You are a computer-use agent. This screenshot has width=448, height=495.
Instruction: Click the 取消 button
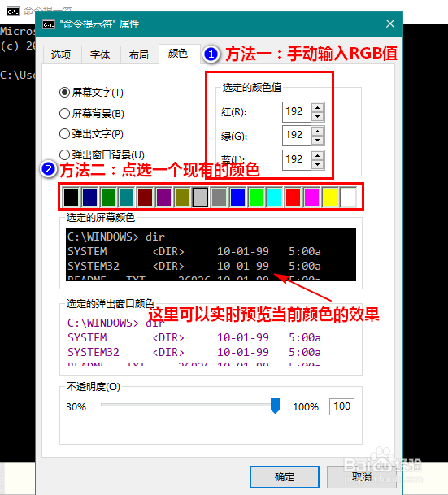click(x=362, y=476)
